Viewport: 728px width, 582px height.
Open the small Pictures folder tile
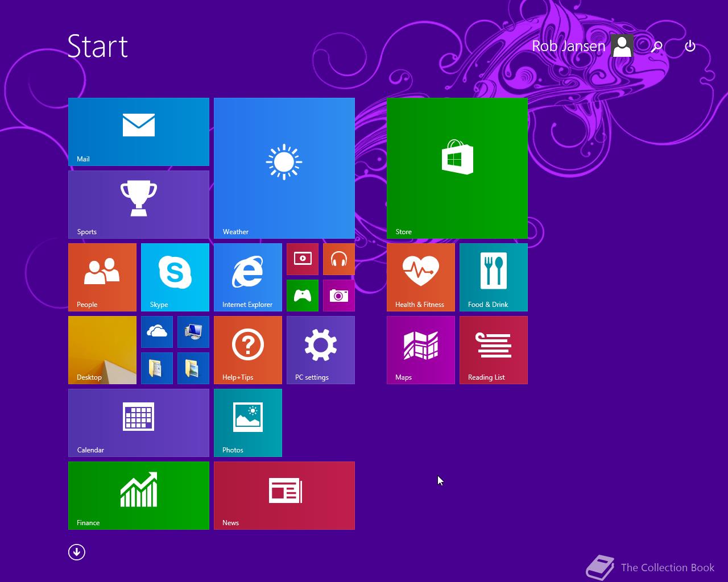[193, 368]
